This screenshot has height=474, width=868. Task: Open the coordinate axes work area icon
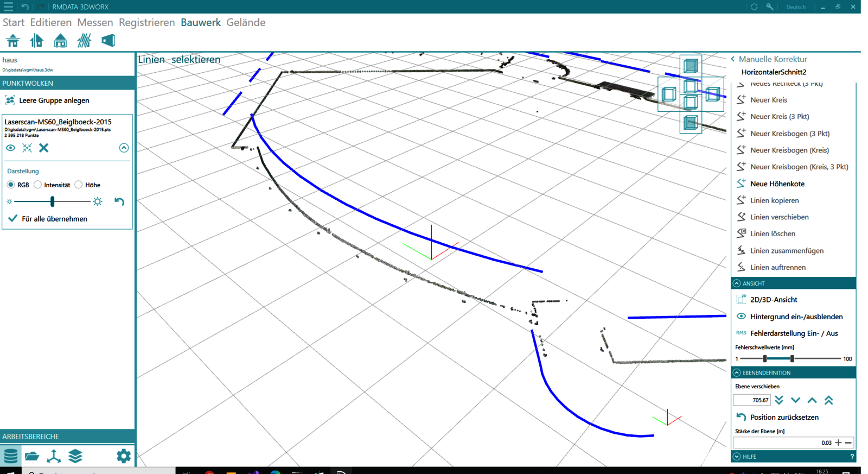(x=54, y=456)
